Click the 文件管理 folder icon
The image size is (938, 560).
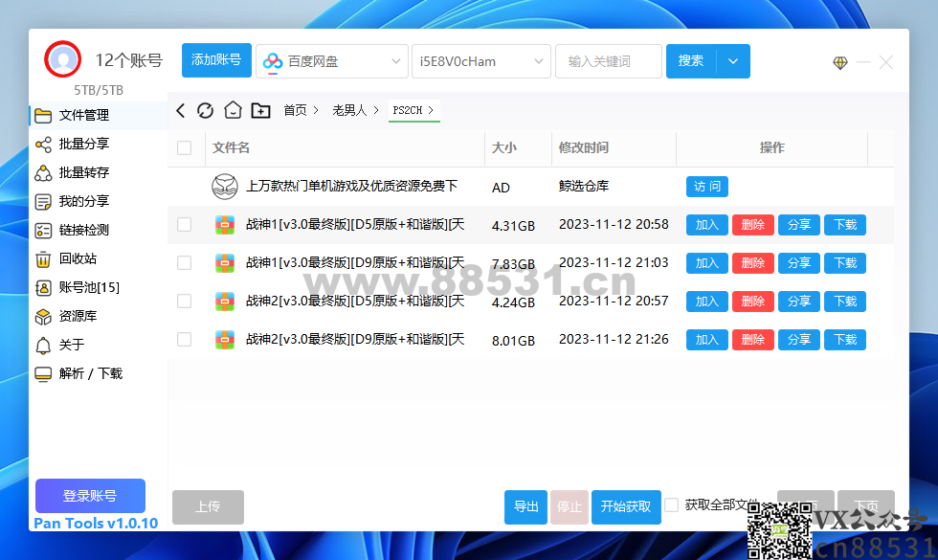[x=43, y=116]
